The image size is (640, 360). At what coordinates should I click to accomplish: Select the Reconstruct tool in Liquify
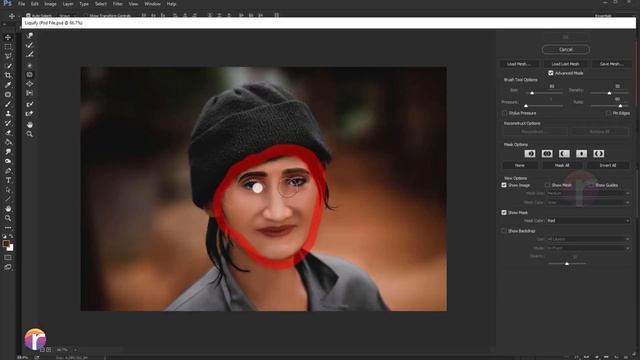pyautogui.click(x=30, y=45)
